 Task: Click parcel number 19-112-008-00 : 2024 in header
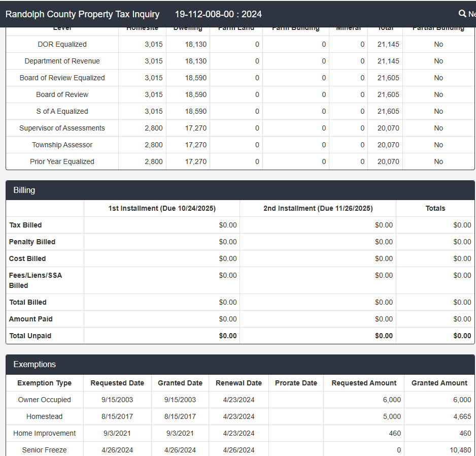point(218,14)
